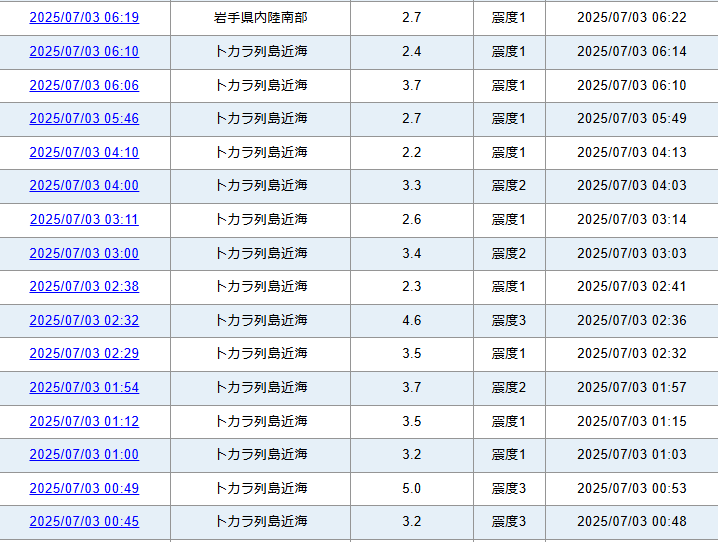
Task: Open the 2025/07/03 02:32 earthquake link
Action: (84, 320)
